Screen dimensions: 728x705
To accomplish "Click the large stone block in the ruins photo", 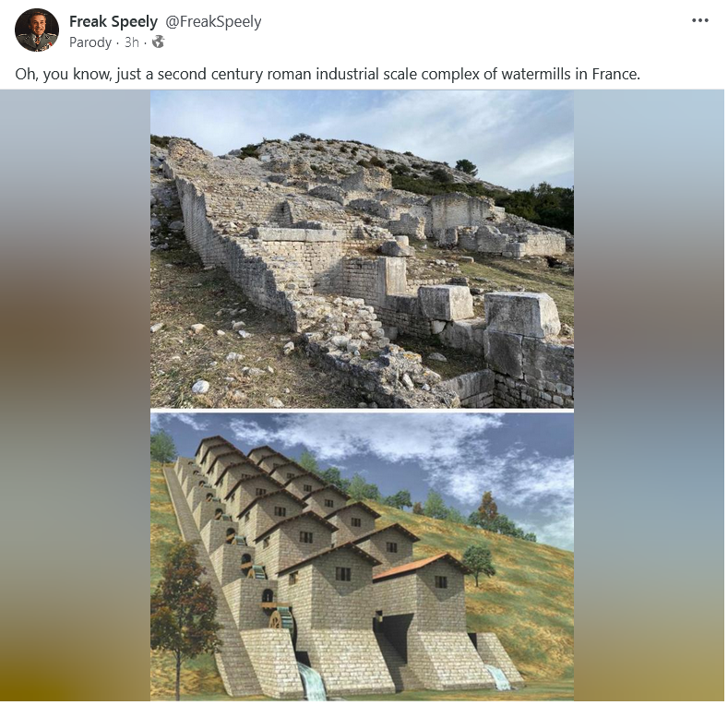I will pos(522,315).
